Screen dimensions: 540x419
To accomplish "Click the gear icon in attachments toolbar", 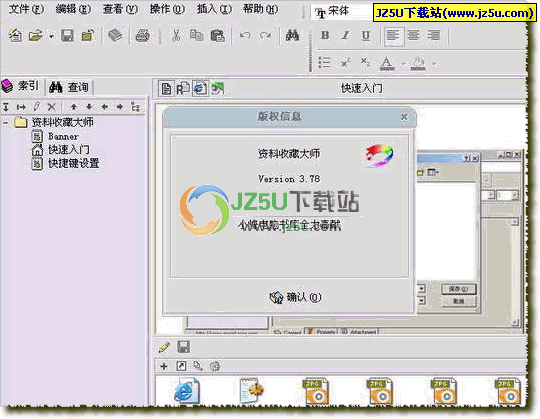I will [x=215, y=366].
